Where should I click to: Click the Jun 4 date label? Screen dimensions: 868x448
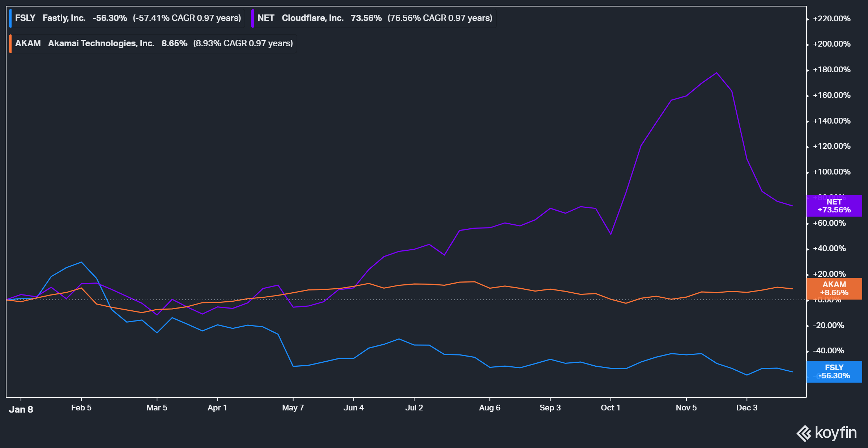(353, 408)
